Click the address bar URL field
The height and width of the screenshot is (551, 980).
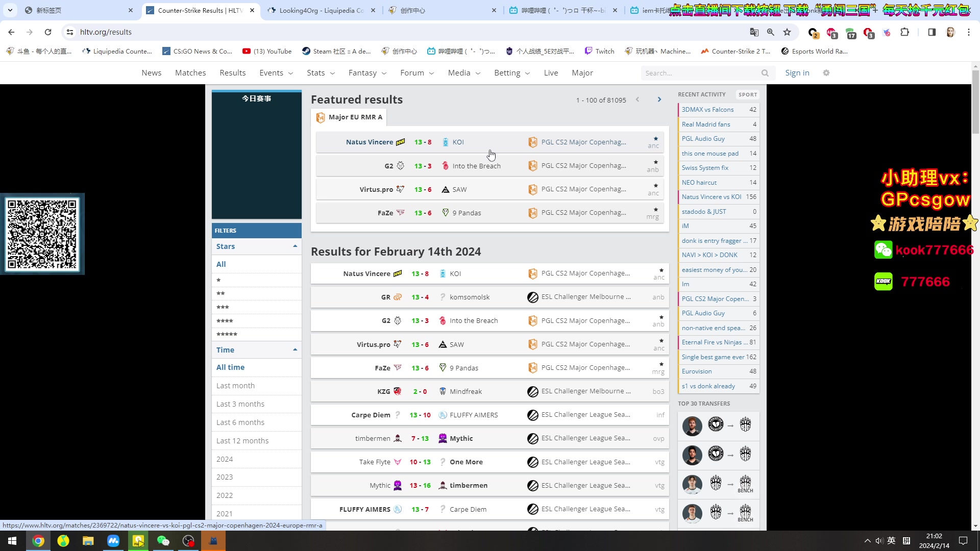click(x=408, y=32)
